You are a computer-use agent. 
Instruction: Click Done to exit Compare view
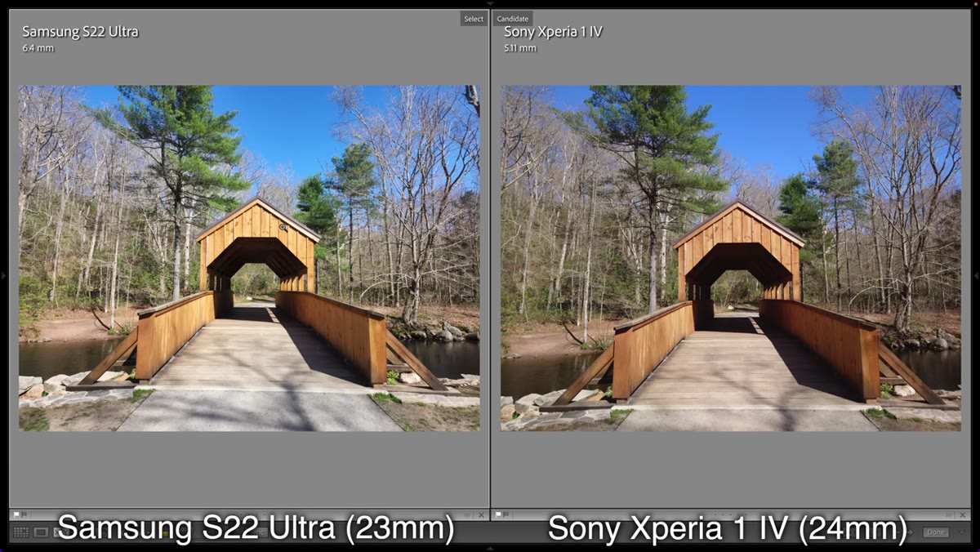pyautogui.click(x=936, y=532)
